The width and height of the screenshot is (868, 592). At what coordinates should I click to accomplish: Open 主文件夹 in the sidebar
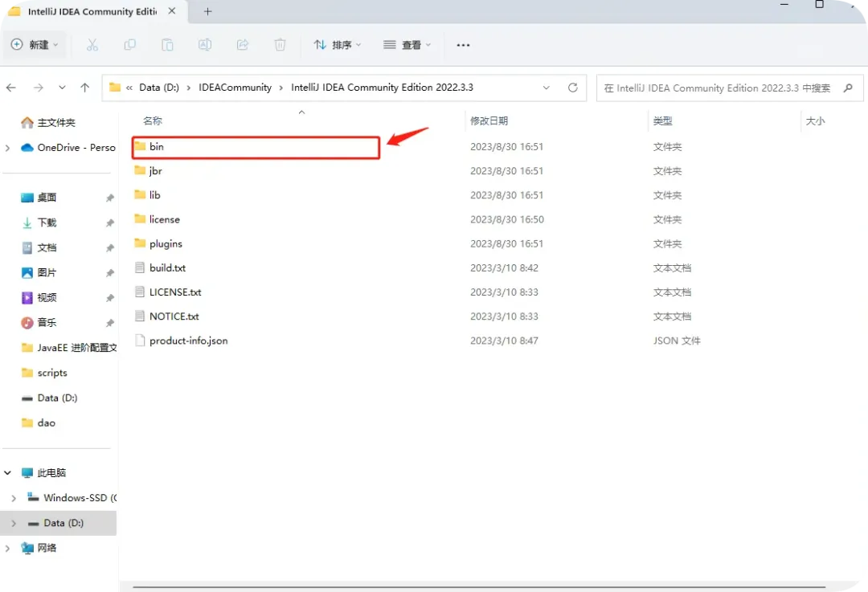point(48,123)
